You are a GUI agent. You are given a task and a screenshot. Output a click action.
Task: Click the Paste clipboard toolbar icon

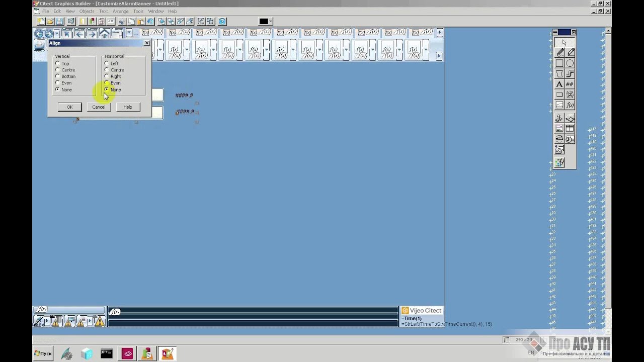140,21
